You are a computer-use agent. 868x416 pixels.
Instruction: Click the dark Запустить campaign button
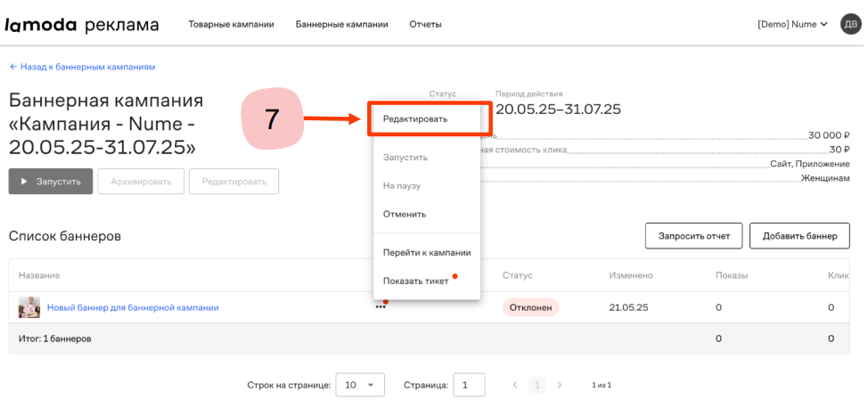point(51,182)
